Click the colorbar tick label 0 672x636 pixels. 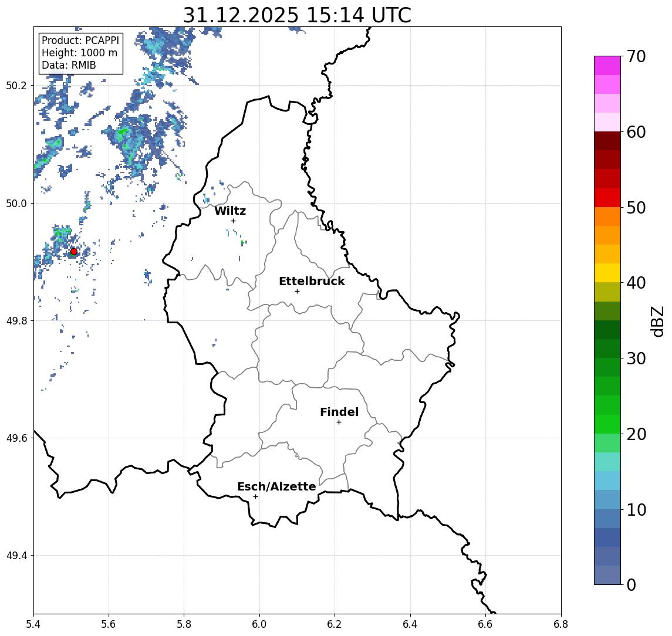[632, 584]
